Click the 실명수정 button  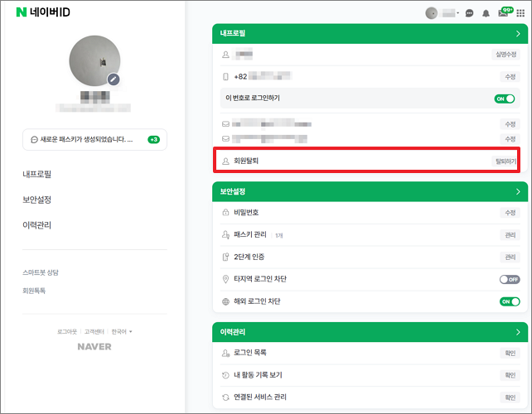pyautogui.click(x=505, y=55)
